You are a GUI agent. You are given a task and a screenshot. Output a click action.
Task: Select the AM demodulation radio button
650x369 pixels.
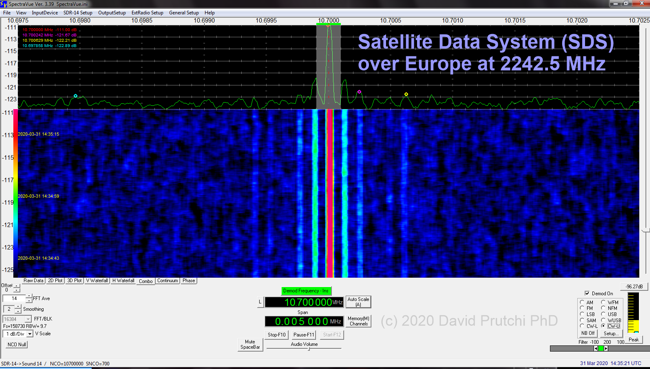pos(582,302)
